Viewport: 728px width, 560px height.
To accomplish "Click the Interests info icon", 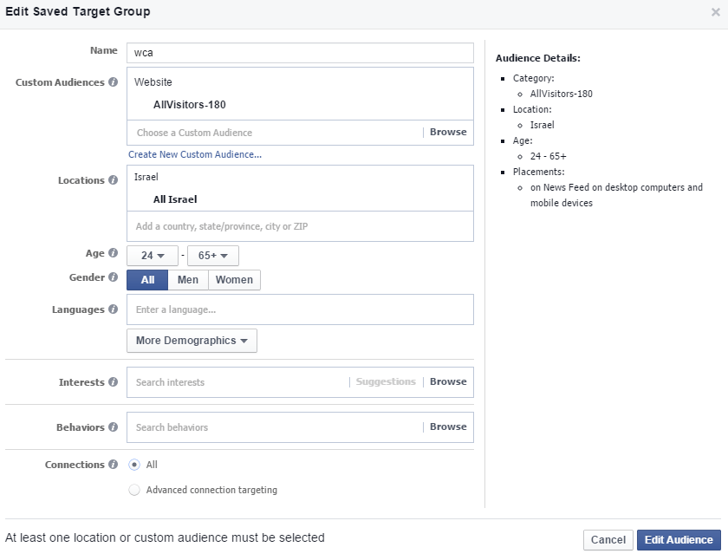I will [113, 382].
